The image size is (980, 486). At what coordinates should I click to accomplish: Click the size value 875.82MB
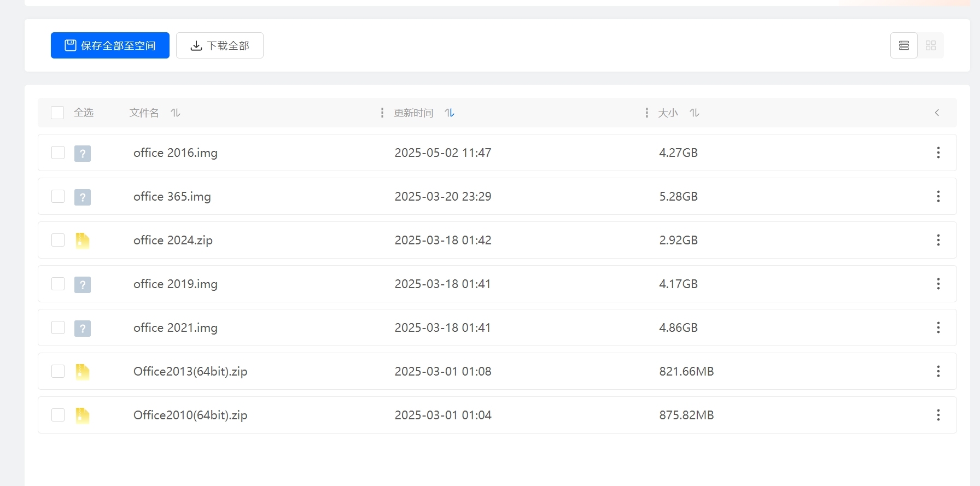686,415
